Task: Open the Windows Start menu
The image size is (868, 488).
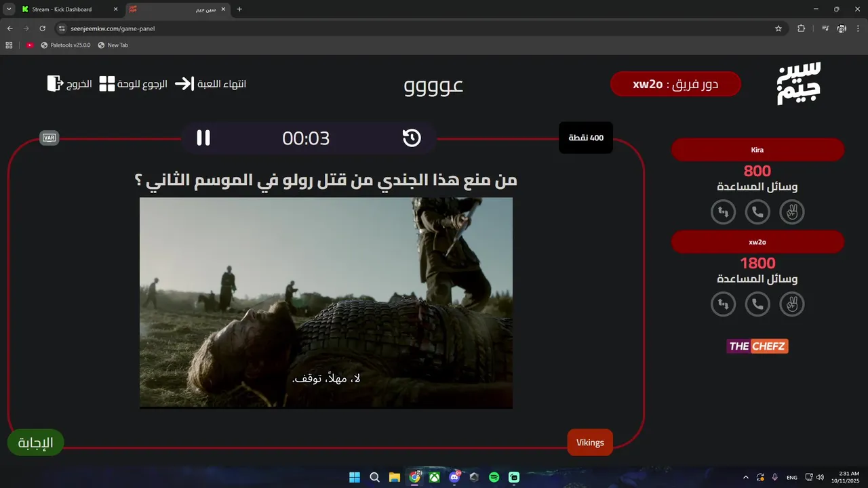Action: 355,477
